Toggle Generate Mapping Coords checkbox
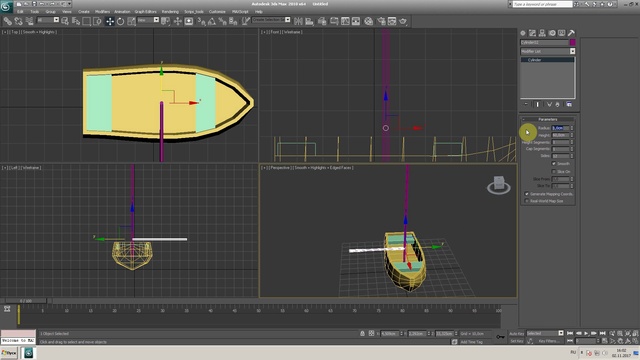 click(527, 194)
